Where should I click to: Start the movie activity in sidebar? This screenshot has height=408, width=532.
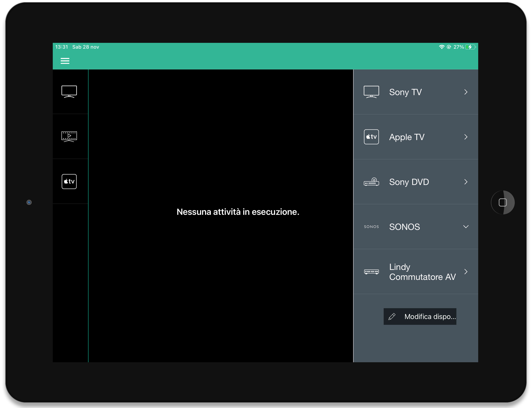pyautogui.click(x=69, y=136)
